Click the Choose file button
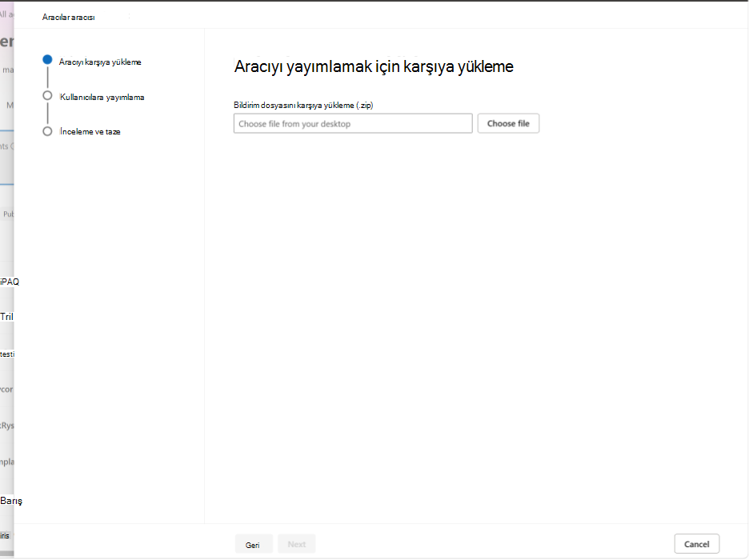 point(508,124)
